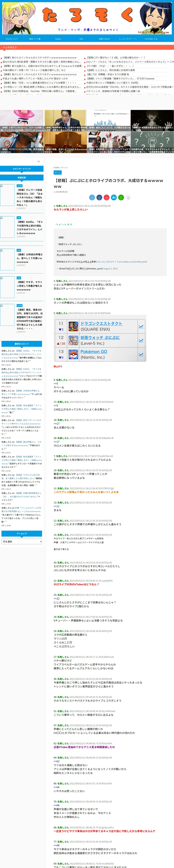The image size is (174, 868).
Task: Click the たろそく site logo banner
Action: [x=87, y=18]
